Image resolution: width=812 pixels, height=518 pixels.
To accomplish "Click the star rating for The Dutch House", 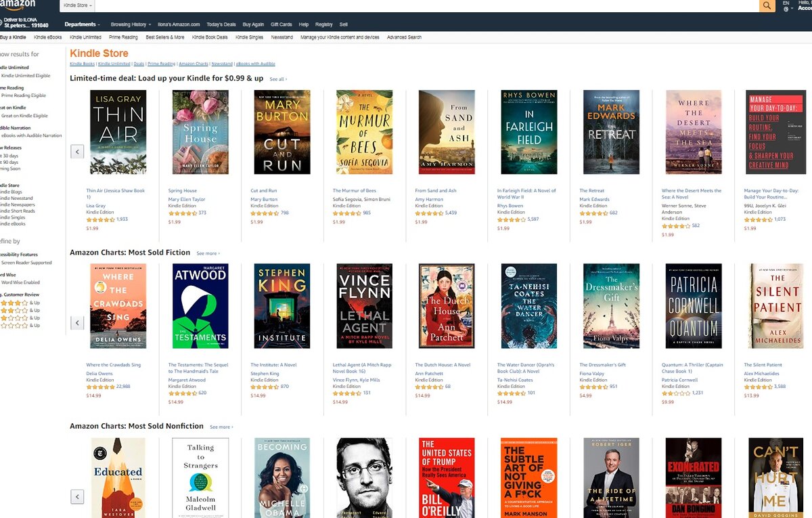I will (x=429, y=387).
